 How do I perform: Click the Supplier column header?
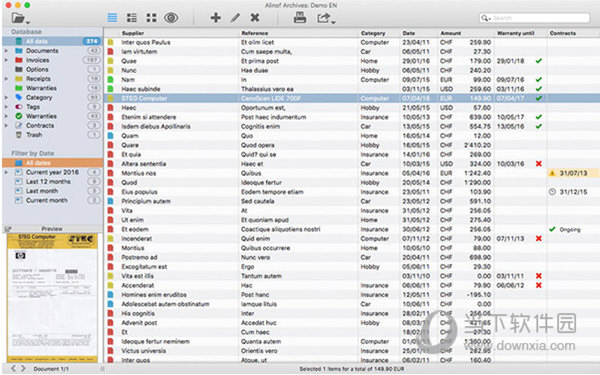(133, 33)
